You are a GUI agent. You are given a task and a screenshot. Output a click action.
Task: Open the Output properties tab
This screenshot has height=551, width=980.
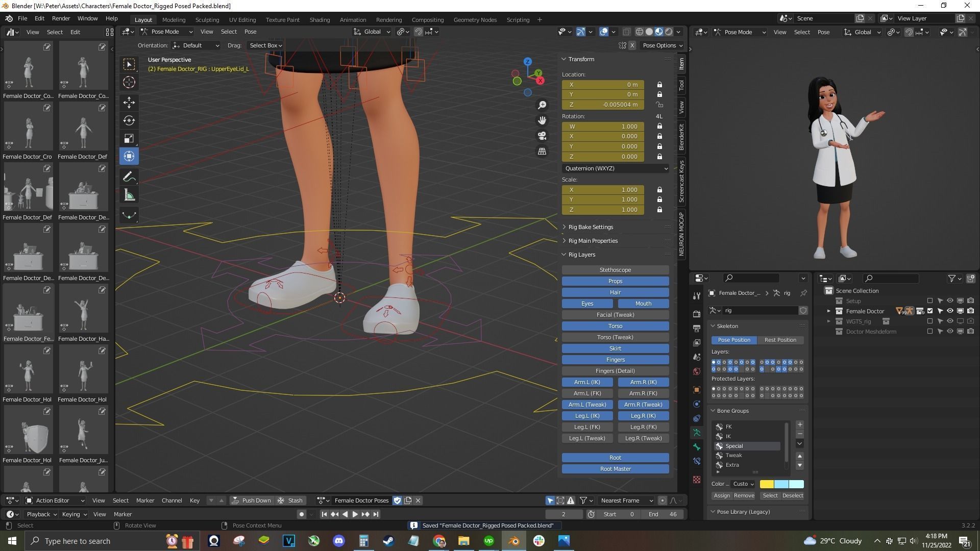click(x=697, y=328)
